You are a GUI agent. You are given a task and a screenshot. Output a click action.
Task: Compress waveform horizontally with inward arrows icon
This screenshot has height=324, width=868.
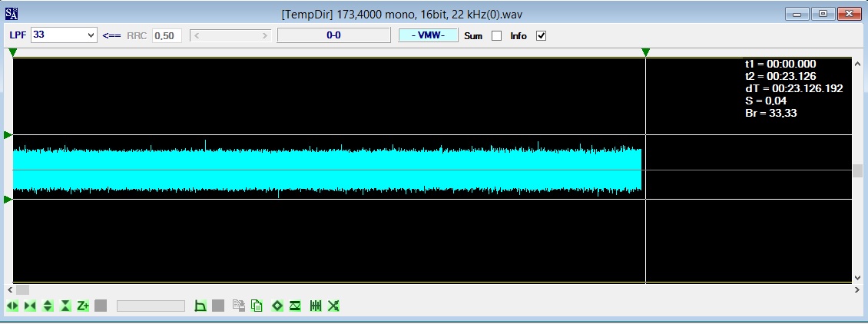click(x=30, y=306)
